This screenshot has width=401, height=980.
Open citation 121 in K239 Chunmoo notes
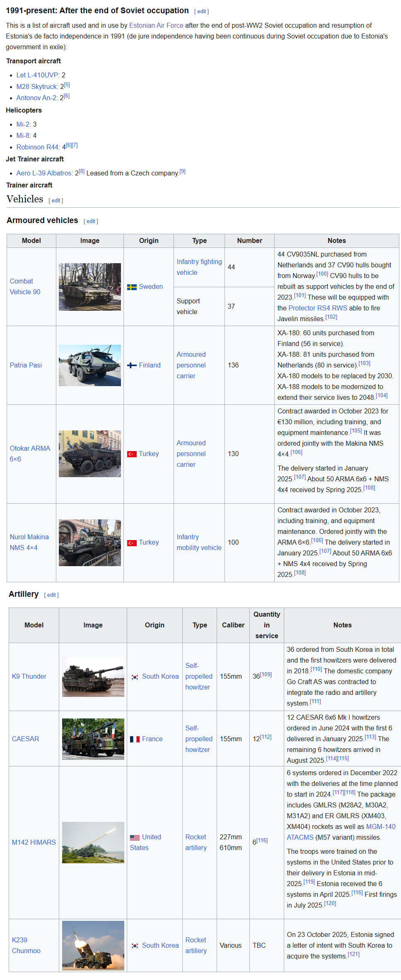[354, 954]
